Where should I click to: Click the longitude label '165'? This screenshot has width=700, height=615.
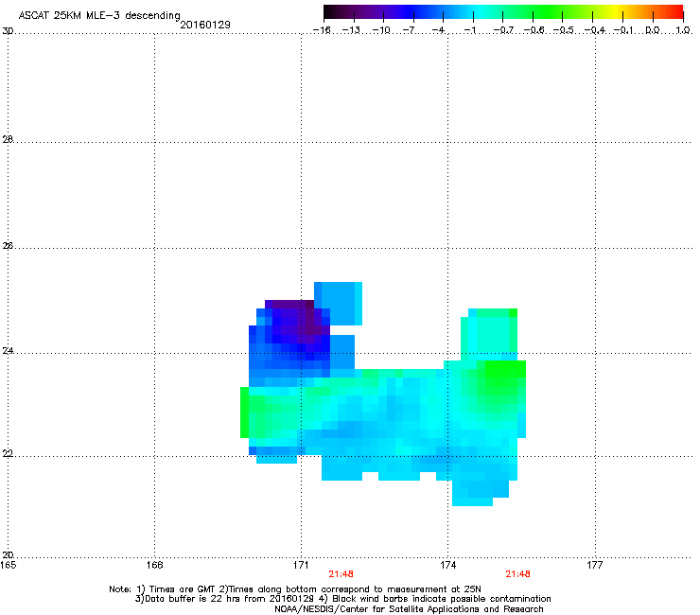[x=8, y=566]
